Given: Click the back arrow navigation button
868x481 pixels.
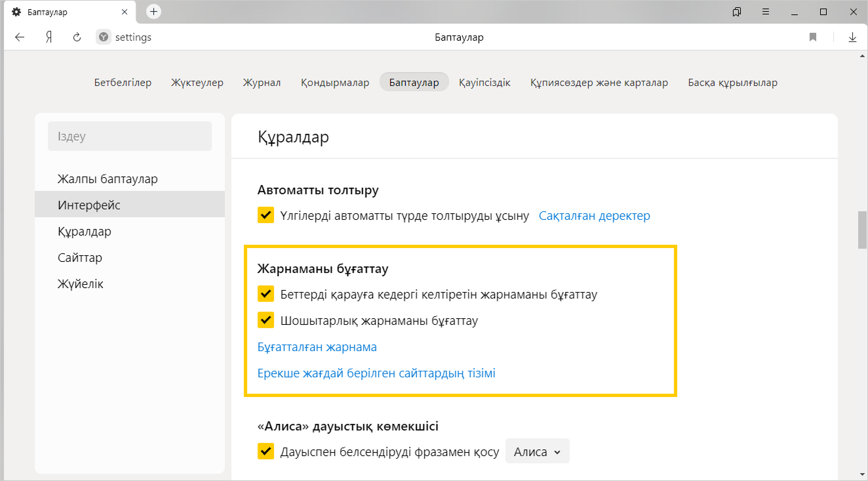Looking at the screenshot, I should coord(20,37).
